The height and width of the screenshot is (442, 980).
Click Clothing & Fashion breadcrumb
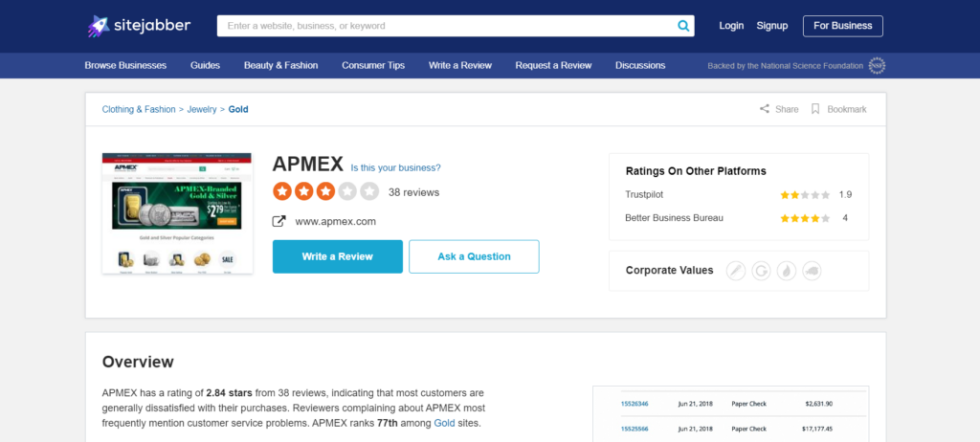[139, 109]
